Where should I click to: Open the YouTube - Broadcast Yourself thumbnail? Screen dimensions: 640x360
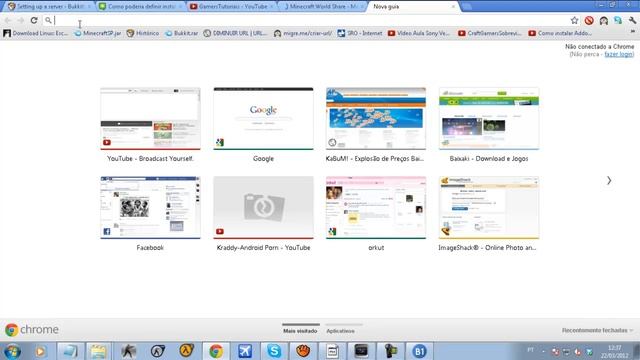click(150, 119)
